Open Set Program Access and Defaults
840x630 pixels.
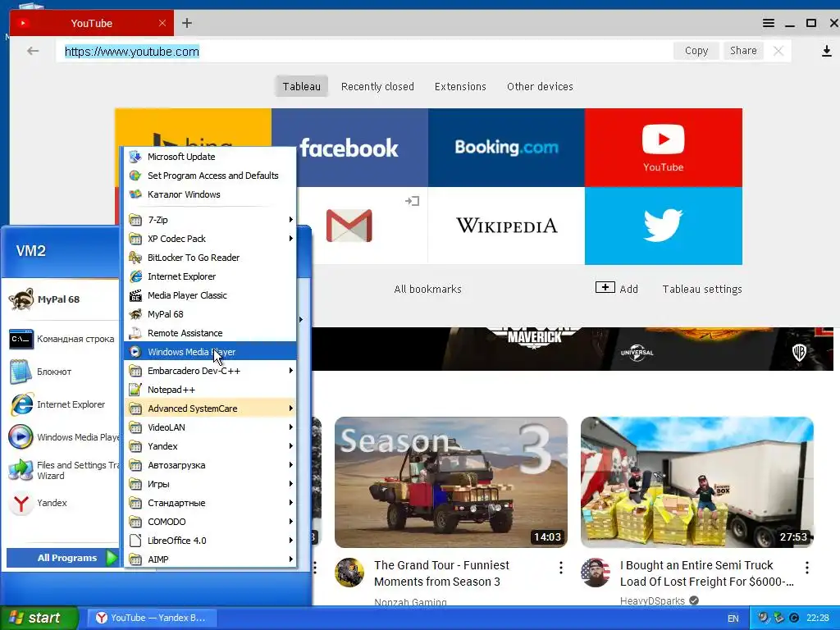pos(210,176)
